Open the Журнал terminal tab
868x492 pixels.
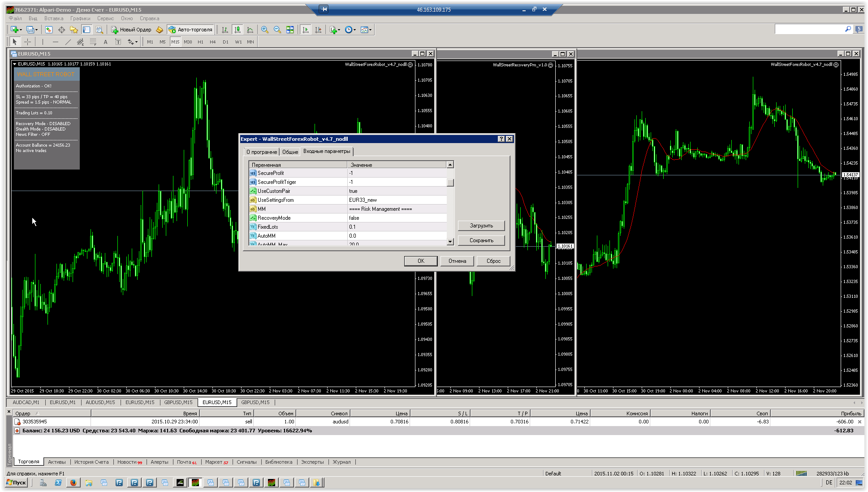[x=341, y=462]
